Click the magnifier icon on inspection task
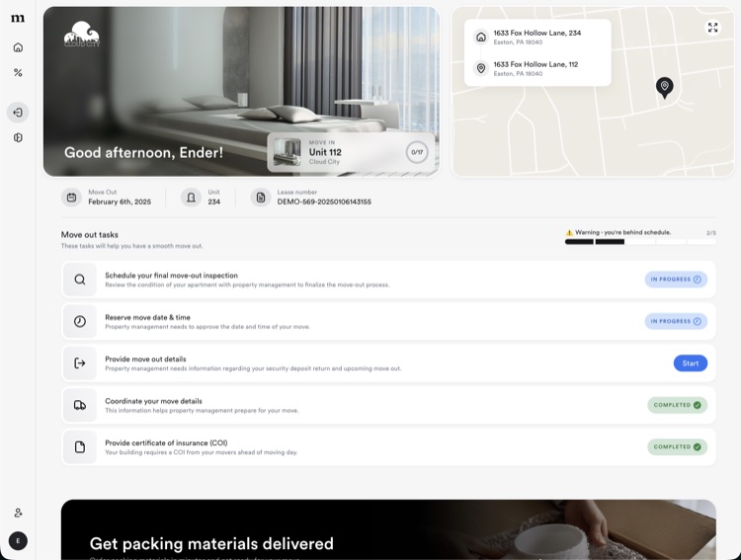 (80, 280)
